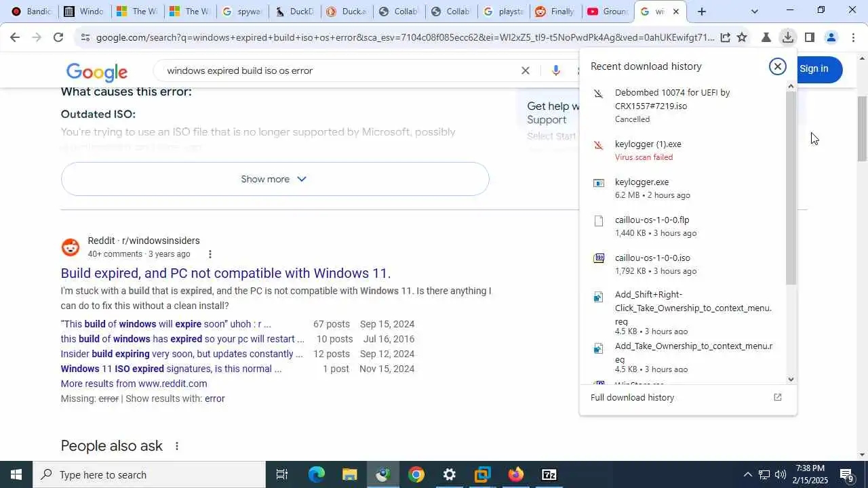
Task: Open 'this build of windows has expired' link
Action: (182, 339)
